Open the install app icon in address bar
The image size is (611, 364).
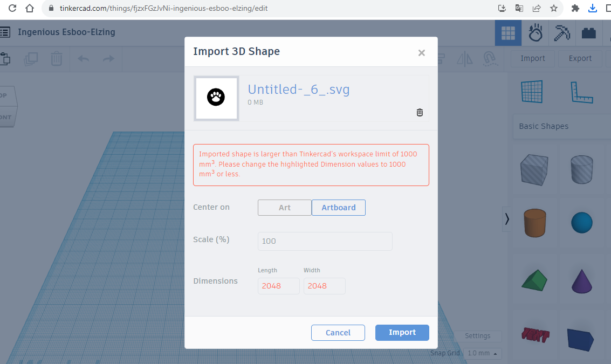[502, 8]
